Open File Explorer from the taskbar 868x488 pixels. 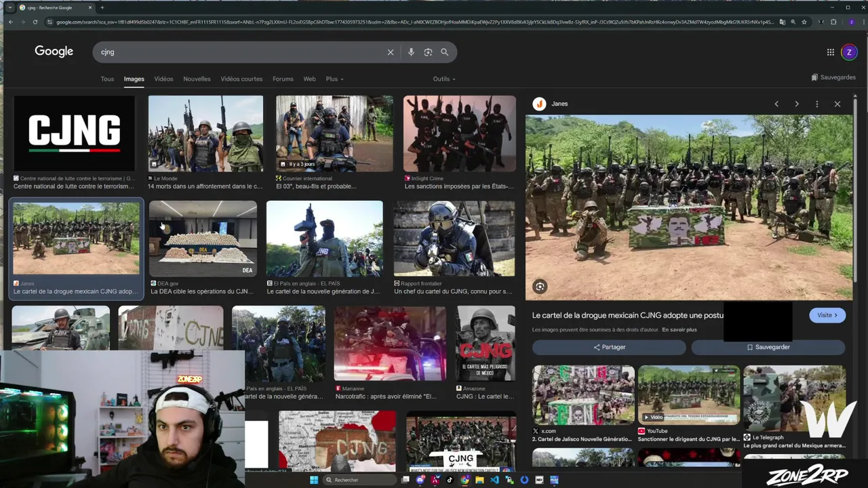(x=479, y=480)
